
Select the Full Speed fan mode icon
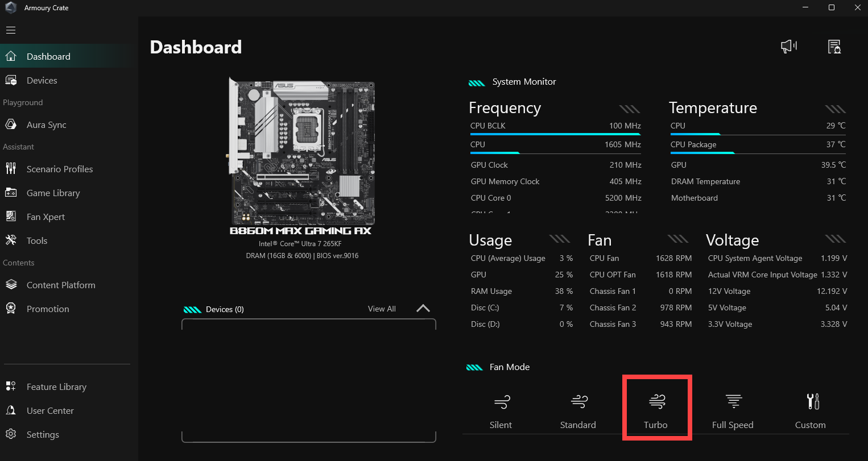(734, 402)
